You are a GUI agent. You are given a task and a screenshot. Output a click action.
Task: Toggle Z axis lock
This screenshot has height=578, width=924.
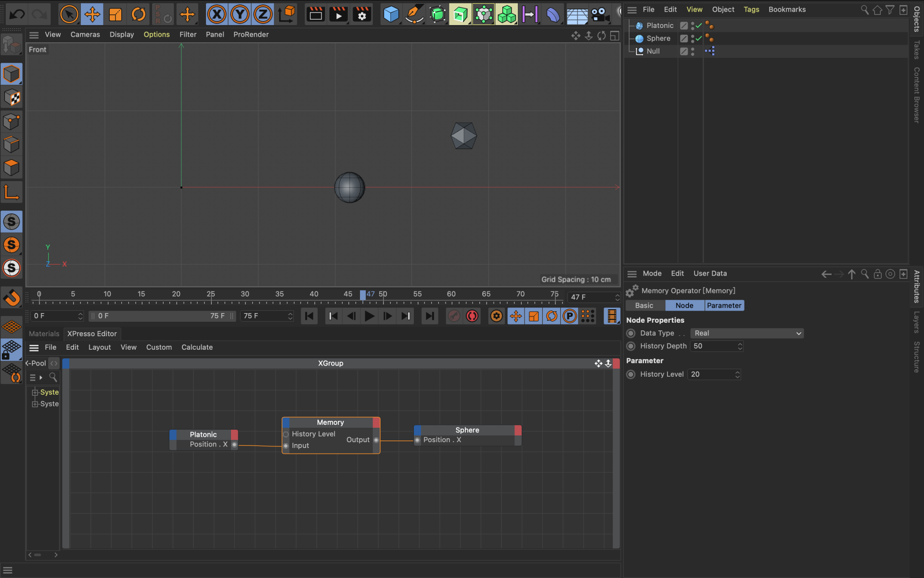(263, 14)
